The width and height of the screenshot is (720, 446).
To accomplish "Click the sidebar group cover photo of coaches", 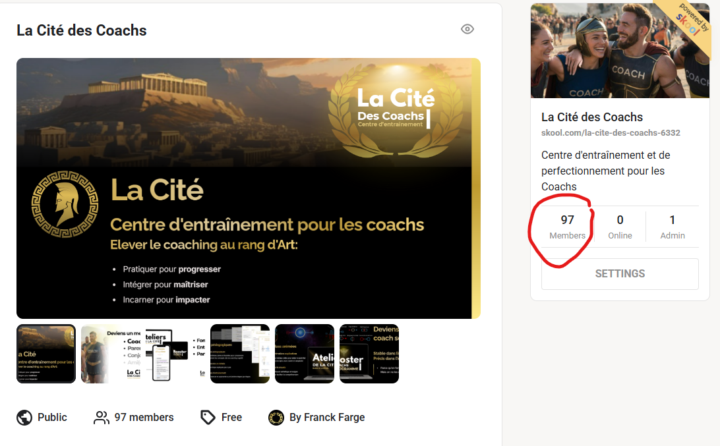I will tap(620, 51).
